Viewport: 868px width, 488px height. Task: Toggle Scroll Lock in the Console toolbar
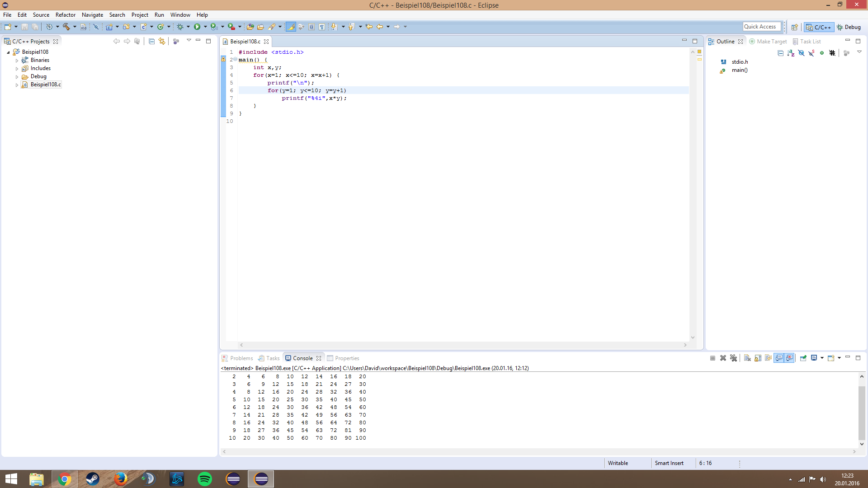tap(758, 358)
